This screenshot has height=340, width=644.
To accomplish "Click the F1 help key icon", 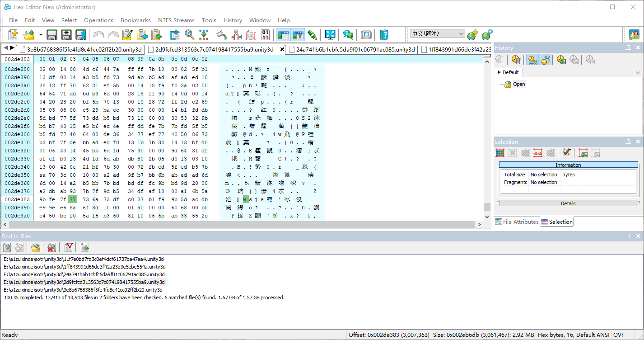I will 366,35.
